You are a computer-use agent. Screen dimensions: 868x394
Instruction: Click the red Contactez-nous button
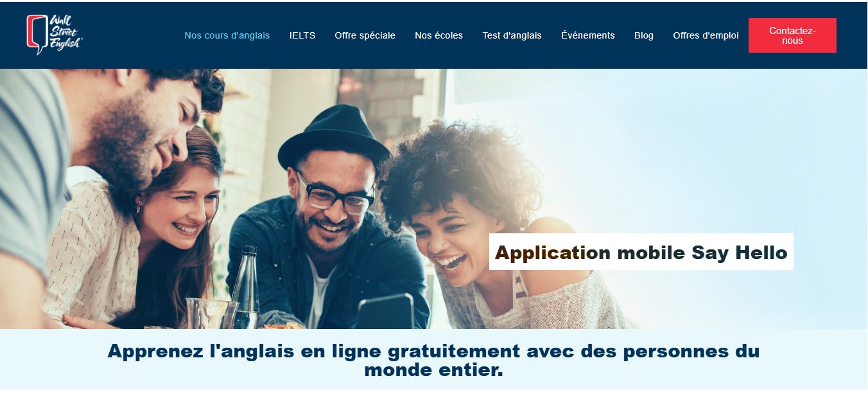click(x=792, y=35)
